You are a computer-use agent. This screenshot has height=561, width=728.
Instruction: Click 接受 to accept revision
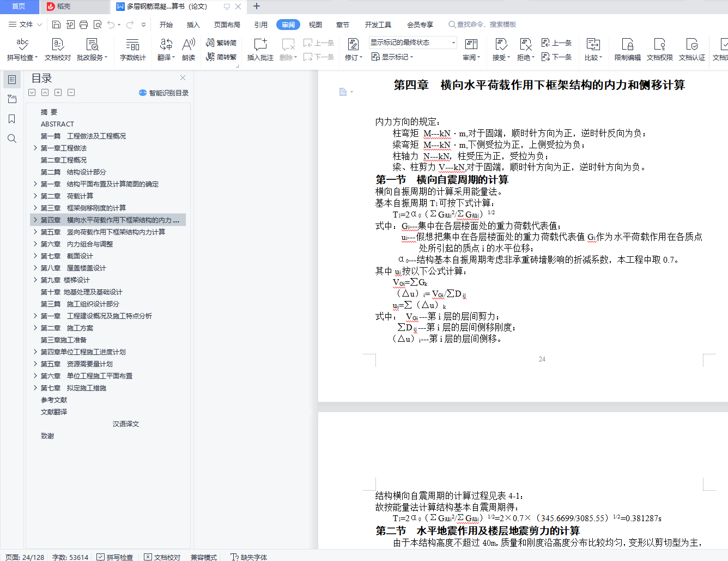click(501, 49)
